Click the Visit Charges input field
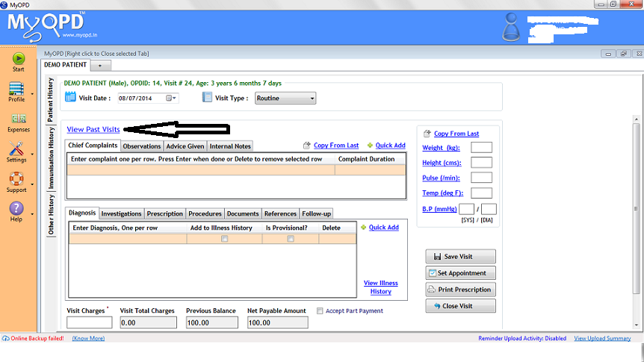Viewport: 644px width, 362px height. (x=89, y=322)
